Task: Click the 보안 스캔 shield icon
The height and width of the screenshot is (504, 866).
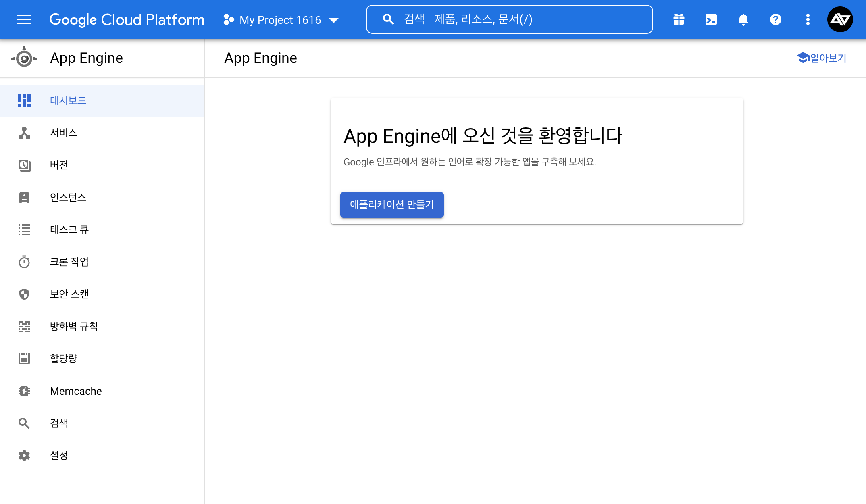Action: (x=24, y=294)
